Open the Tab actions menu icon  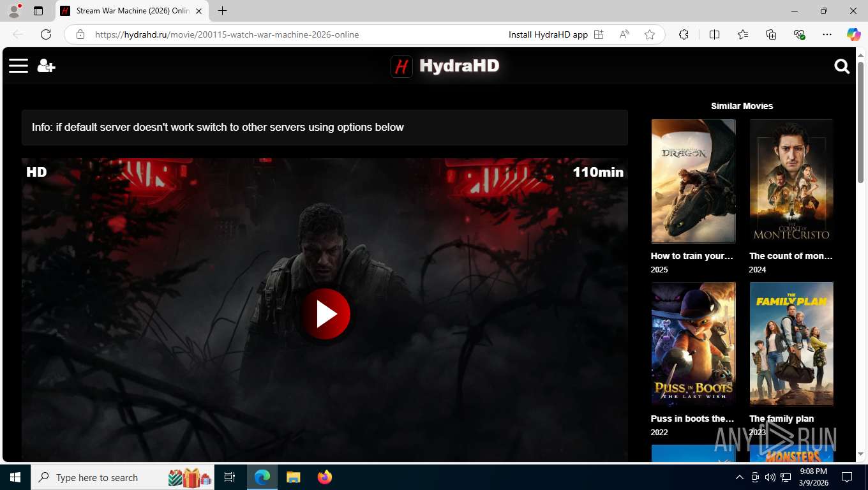(38, 11)
